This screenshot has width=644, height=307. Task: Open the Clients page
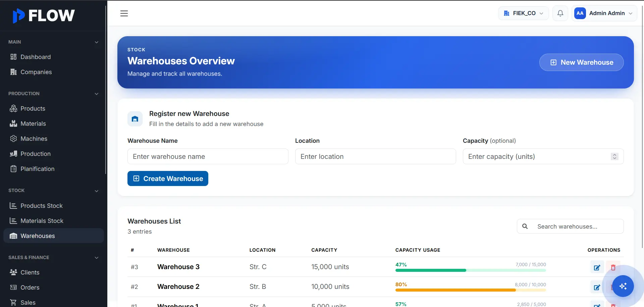pos(54,272)
